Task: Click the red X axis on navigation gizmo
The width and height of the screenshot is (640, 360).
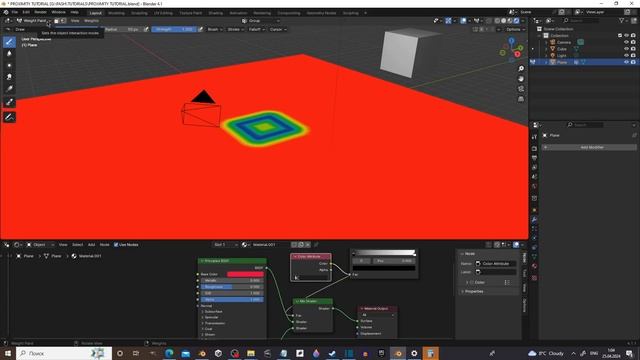Action: tap(518, 54)
